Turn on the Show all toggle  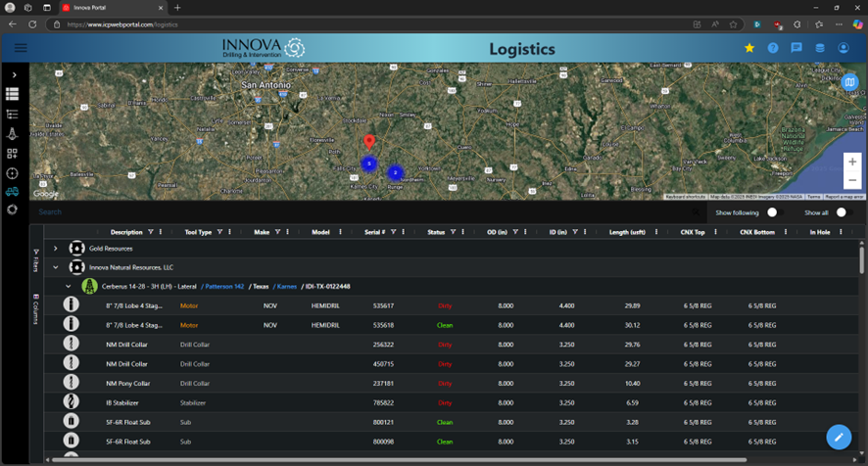843,211
